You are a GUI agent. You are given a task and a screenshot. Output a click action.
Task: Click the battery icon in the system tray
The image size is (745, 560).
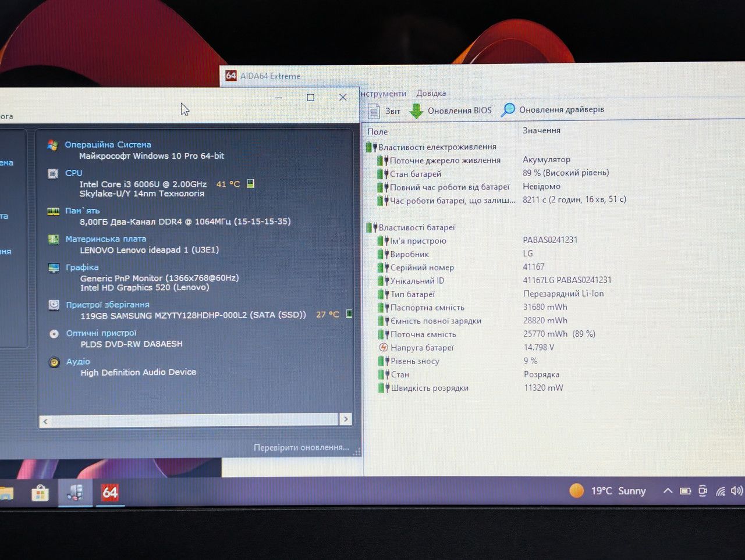tap(686, 491)
